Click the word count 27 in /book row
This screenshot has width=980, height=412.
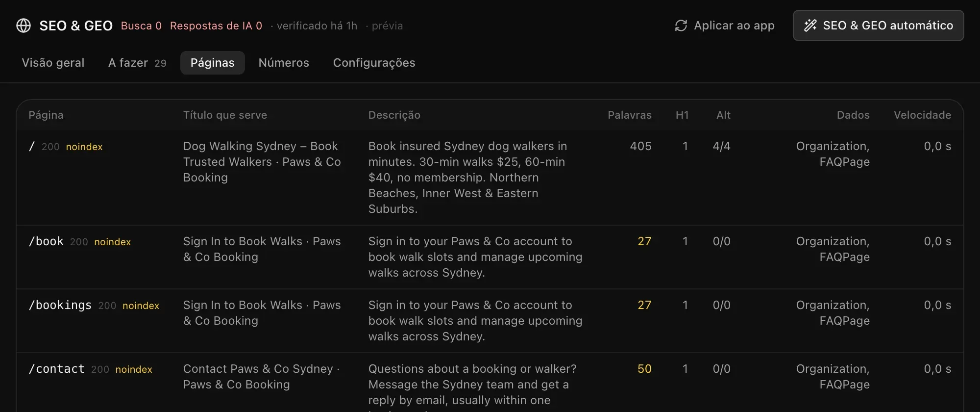click(x=645, y=241)
